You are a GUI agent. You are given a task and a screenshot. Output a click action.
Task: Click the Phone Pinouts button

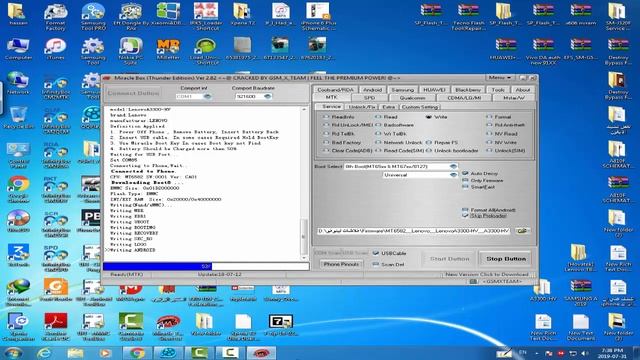[x=341, y=264]
